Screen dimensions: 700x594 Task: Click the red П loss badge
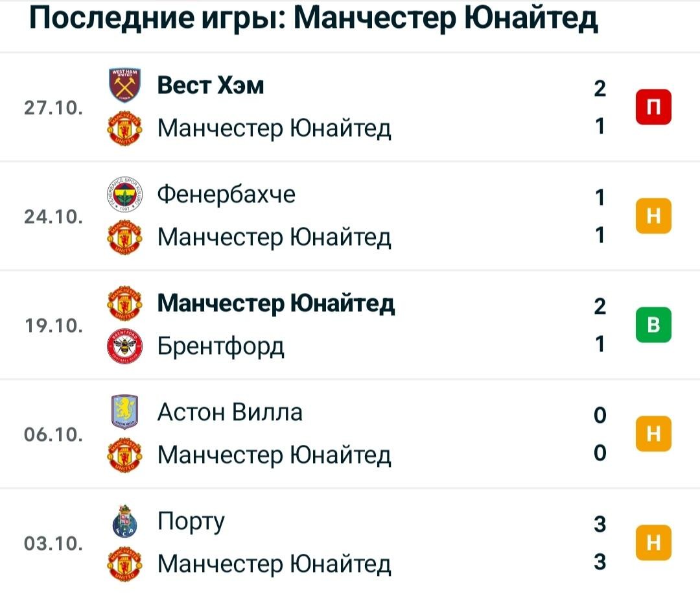[653, 107]
